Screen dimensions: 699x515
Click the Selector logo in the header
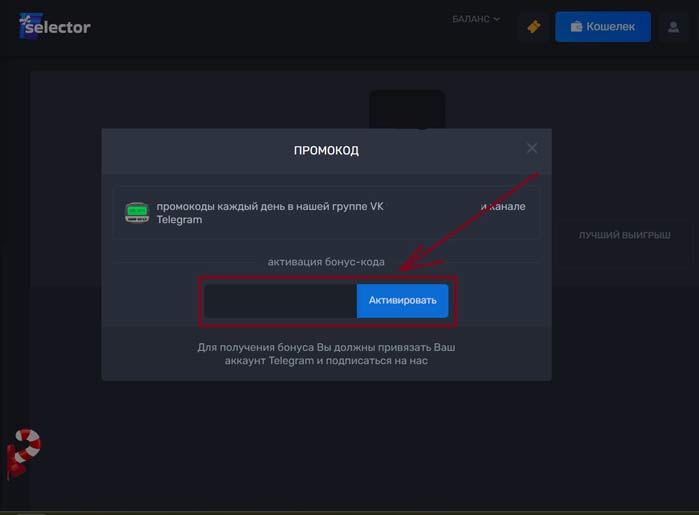55,26
